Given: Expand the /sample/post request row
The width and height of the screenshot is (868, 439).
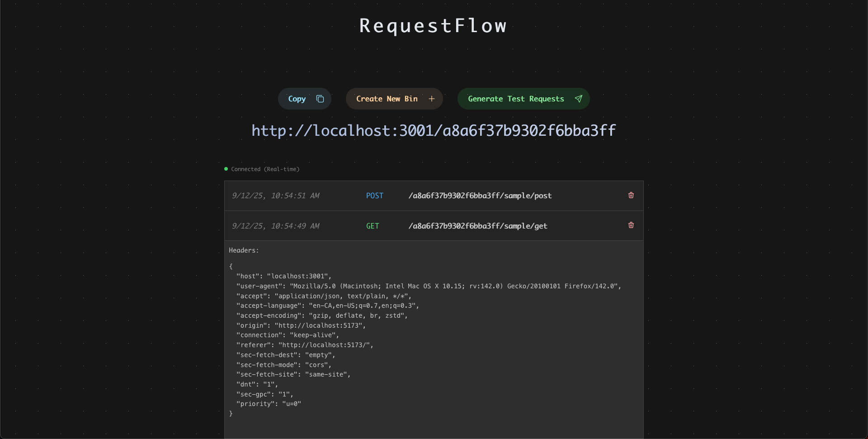Looking at the screenshot, I should coord(480,196).
